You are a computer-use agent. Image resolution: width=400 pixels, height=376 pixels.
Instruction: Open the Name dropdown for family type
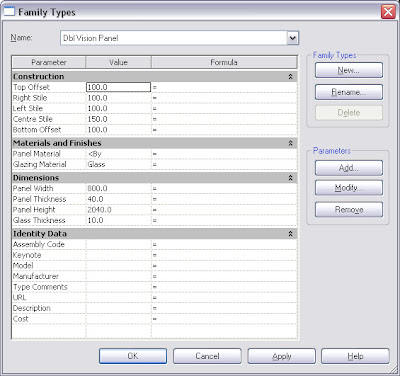[x=292, y=38]
